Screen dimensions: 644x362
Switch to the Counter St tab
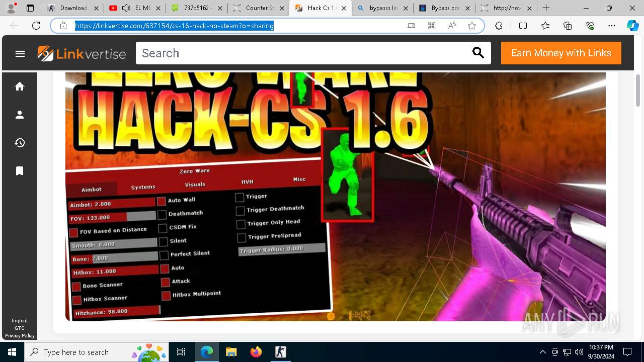click(258, 8)
